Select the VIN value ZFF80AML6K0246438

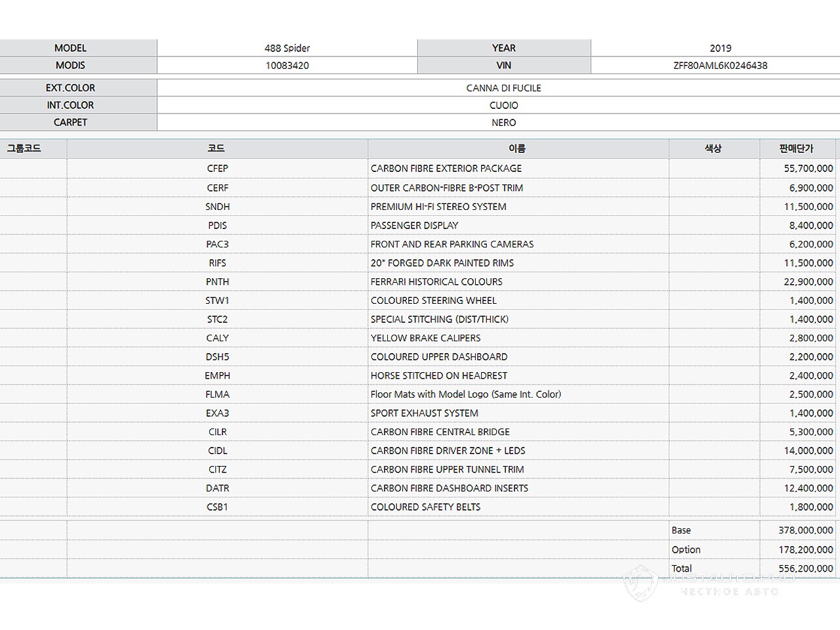pyautogui.click(x=720, y=66)
